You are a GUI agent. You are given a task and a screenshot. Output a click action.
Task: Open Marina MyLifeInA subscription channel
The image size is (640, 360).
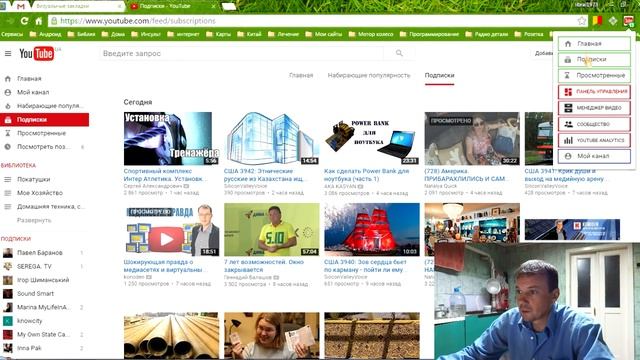pyautogui.click(x=44, y=307)
